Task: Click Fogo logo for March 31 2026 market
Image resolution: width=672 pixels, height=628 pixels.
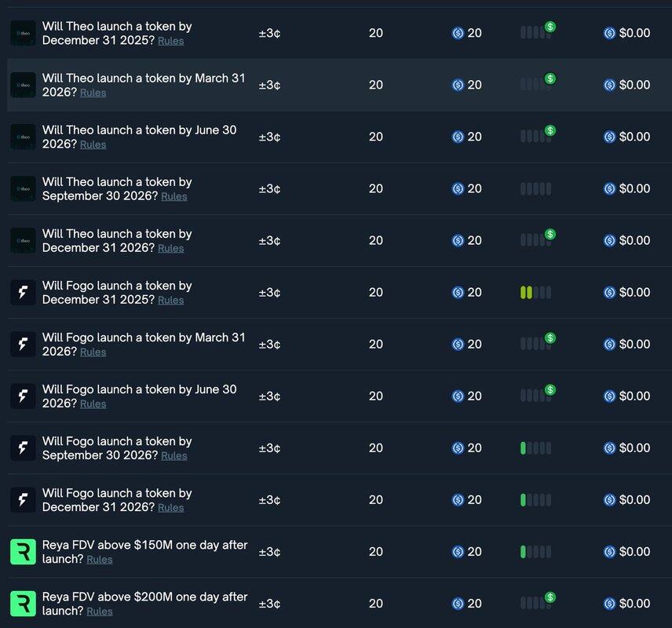Action: (23, 344)
